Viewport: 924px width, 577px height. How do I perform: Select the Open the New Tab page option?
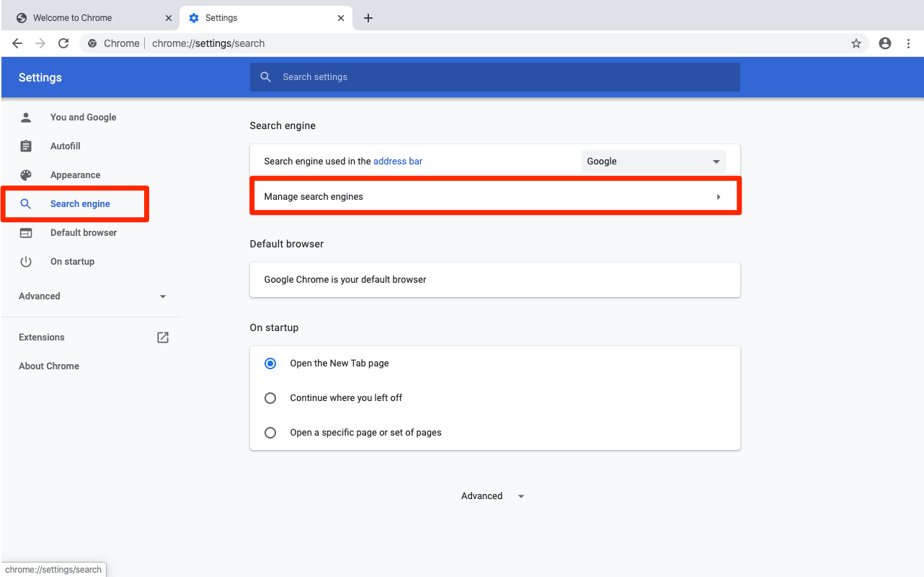[270, 364]
